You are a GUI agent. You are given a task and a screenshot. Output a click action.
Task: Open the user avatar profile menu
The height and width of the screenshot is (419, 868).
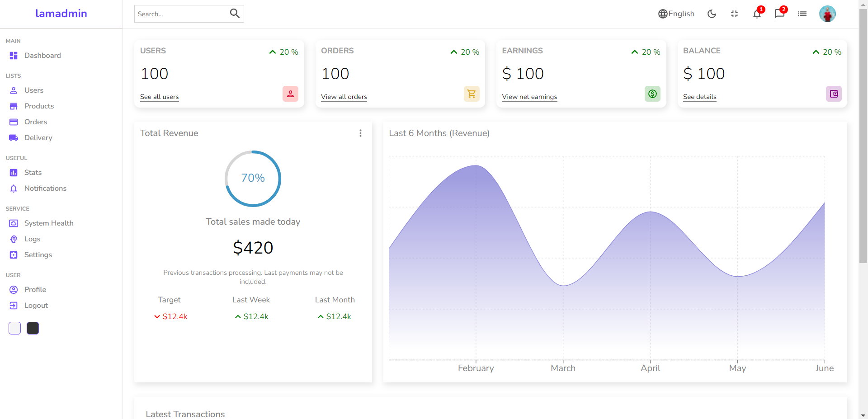[x=827, y=14]
